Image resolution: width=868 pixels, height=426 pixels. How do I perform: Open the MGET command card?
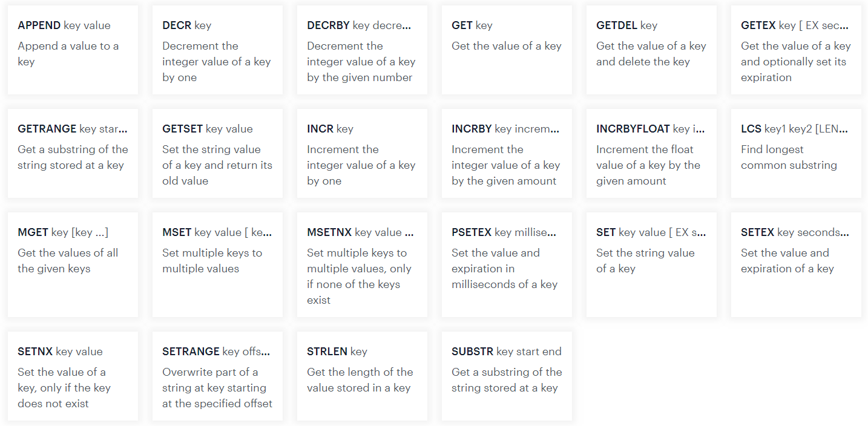coord(73,264)
